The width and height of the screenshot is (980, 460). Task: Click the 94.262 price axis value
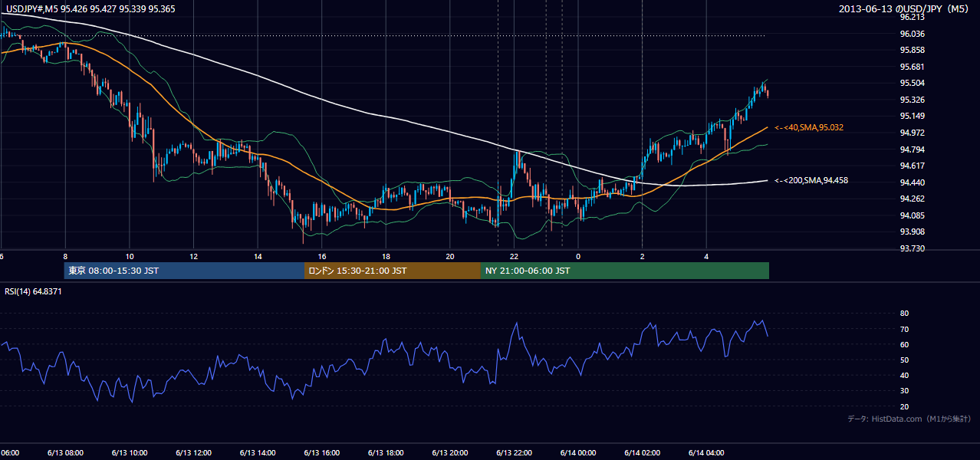click(912, 199)
